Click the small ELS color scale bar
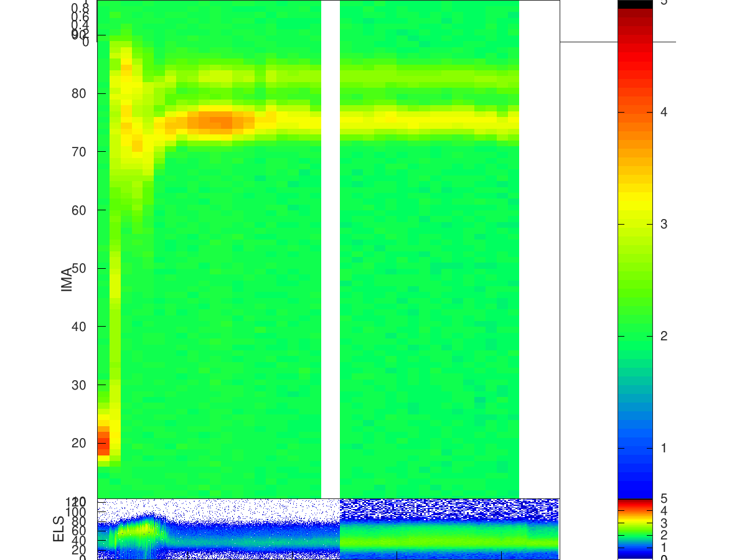The width and height of the screenshot is (747, 560). click(635, 528)
